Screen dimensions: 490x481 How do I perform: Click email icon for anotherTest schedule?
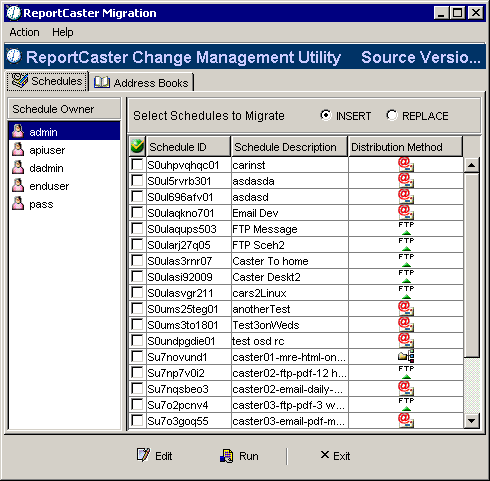[x=406, y=309]
